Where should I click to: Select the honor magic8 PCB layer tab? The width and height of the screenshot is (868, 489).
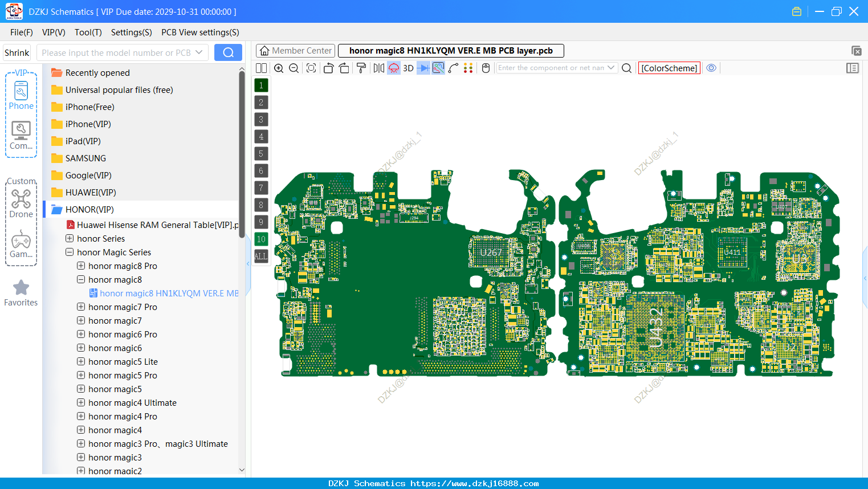click(x=451, y=51)
